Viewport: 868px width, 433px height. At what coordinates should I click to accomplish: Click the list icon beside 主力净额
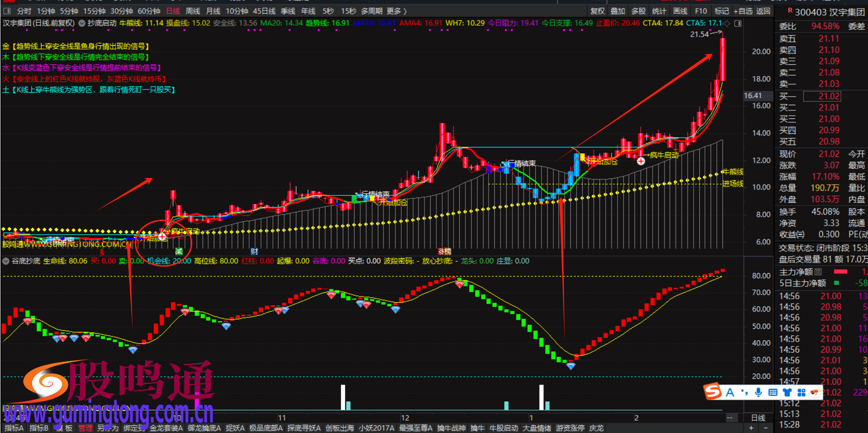[818, 272]
